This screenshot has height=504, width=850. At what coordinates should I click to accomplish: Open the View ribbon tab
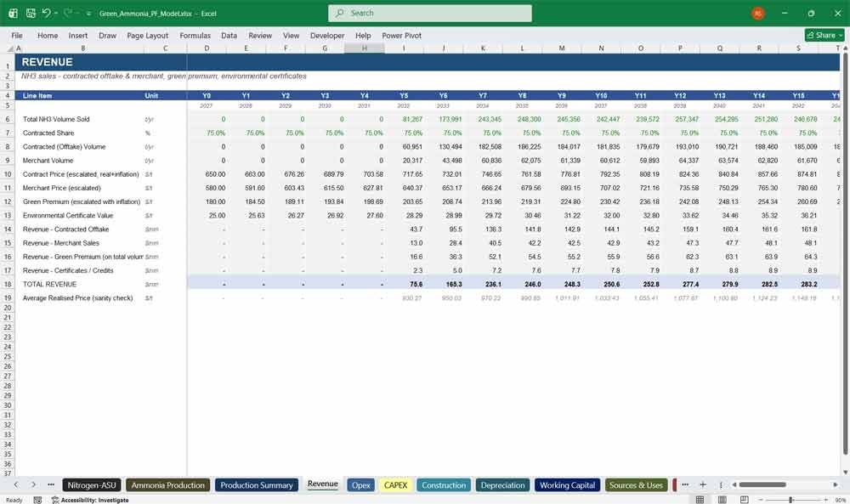tap(291, 35)
